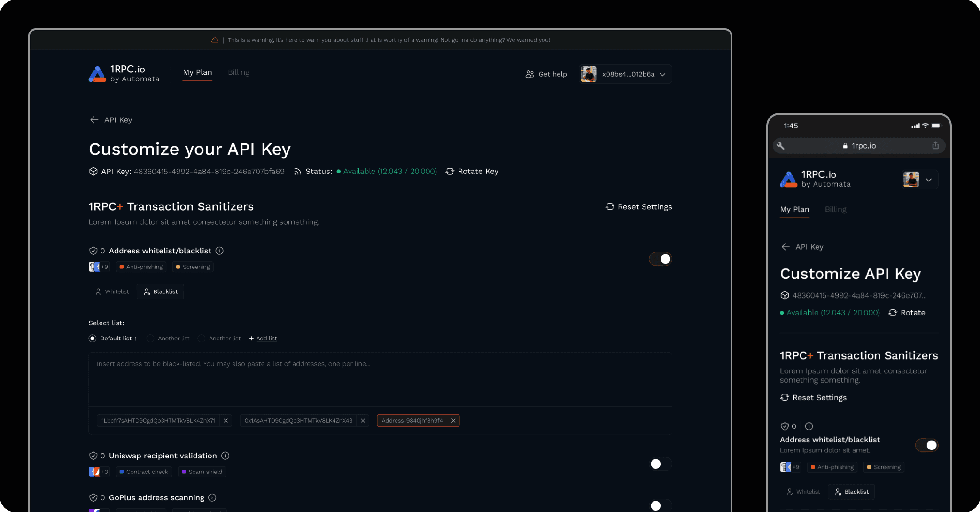Remove the Address-9840jhf8h9f4 chip

pos(453,421)
